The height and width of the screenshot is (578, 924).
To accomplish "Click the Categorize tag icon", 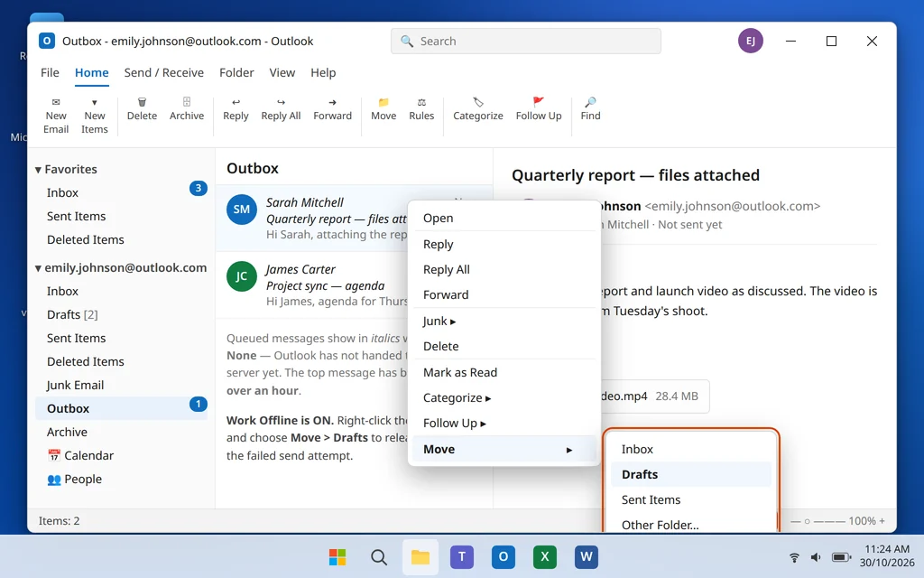I will 478,102.
